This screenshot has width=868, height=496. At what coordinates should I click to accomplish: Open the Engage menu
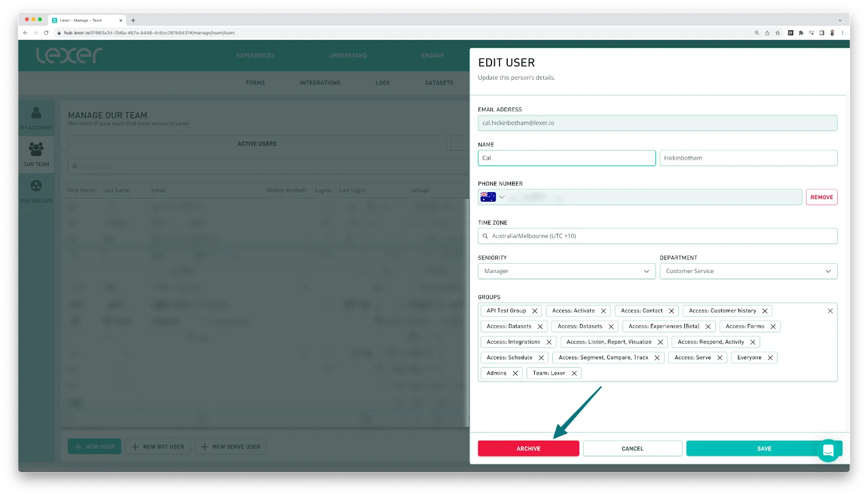[x=432, y=56]
